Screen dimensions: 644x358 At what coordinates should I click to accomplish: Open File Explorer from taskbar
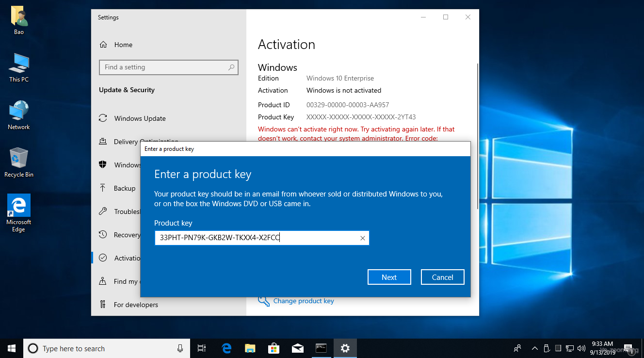coord(250,348)
